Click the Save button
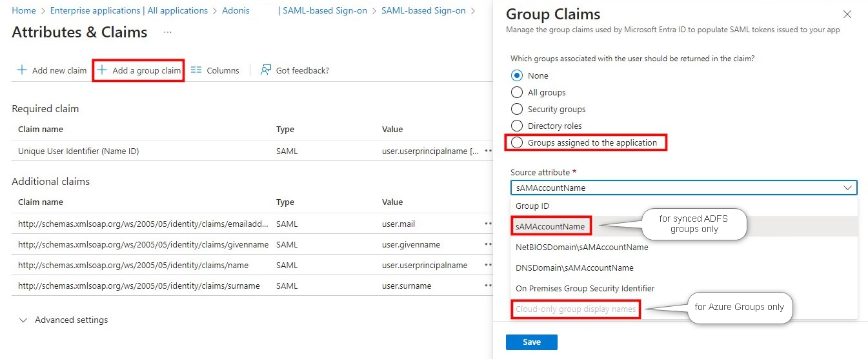868x359 pixels. point(531,342)
